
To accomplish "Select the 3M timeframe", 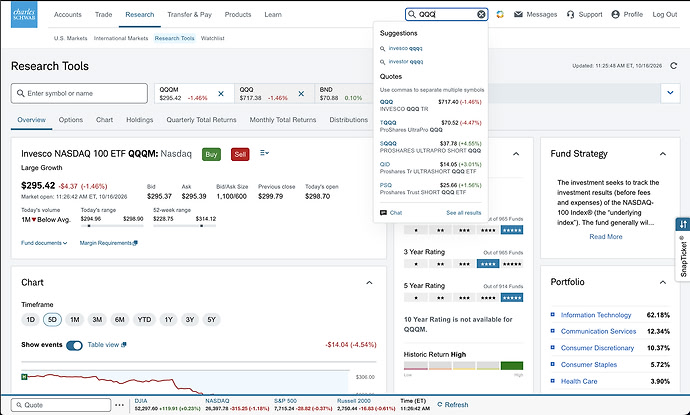I will (97, 320).
